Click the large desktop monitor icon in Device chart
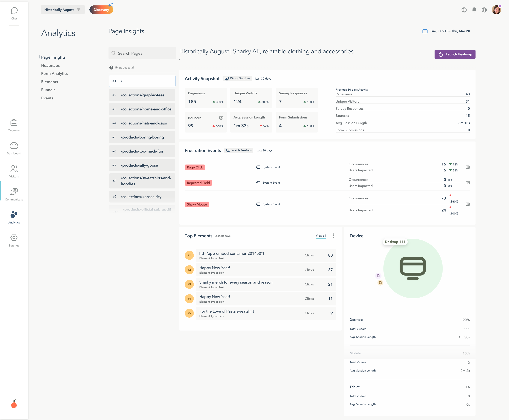This screenshot has height=420, width=509. pos(413,268)
